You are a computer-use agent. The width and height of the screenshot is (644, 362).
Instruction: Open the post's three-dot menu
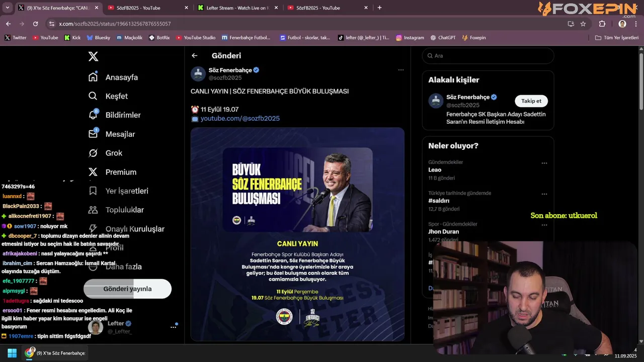point(401,70)
